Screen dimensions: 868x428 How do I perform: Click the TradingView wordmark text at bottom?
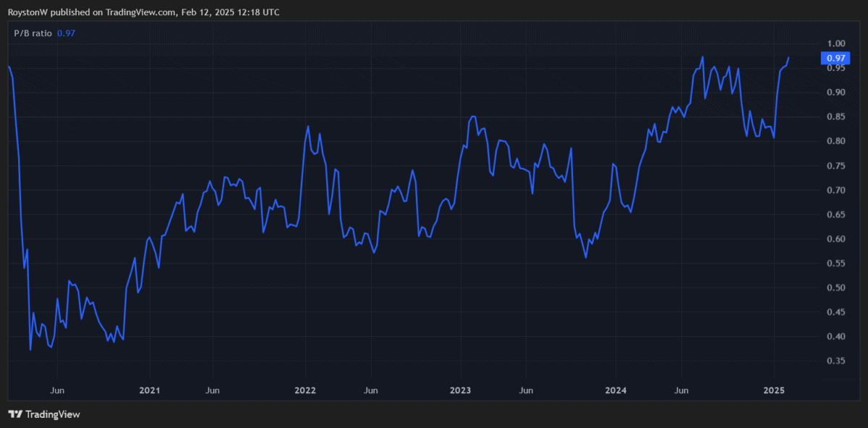[53, 414]
